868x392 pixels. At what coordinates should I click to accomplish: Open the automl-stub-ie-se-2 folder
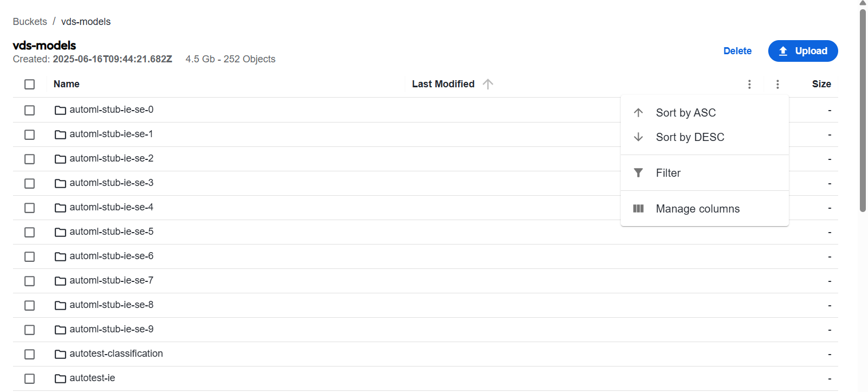click(x=111, y=158)
